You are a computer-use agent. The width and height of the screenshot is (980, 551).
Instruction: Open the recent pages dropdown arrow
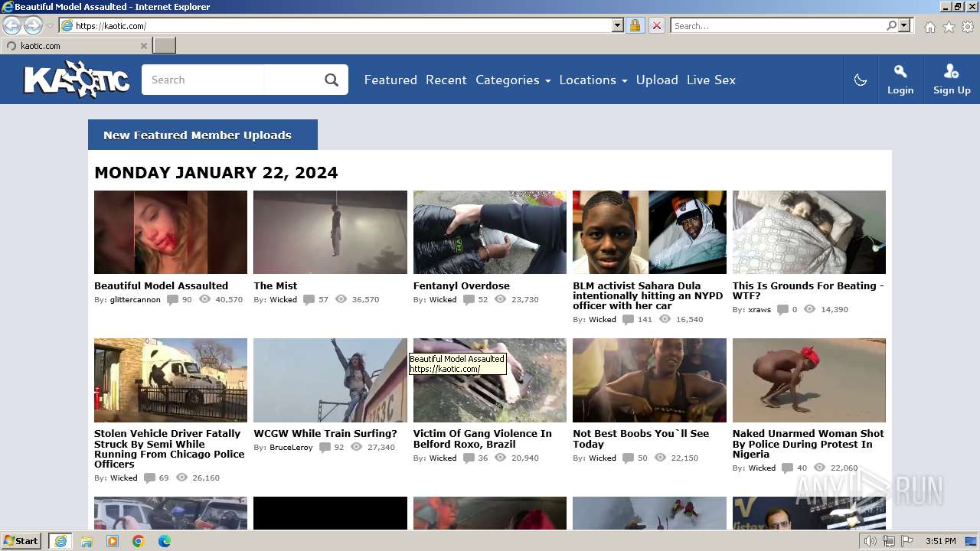click(51, 26)
